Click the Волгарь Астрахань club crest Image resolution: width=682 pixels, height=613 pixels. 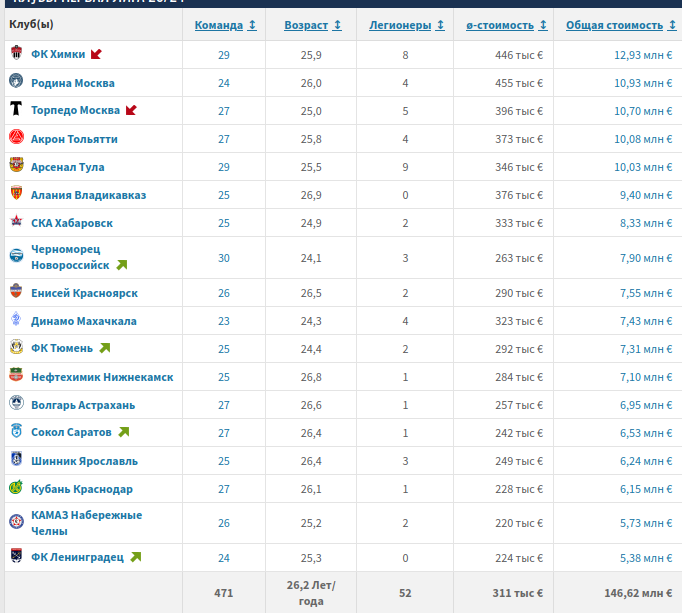[17, 402]
